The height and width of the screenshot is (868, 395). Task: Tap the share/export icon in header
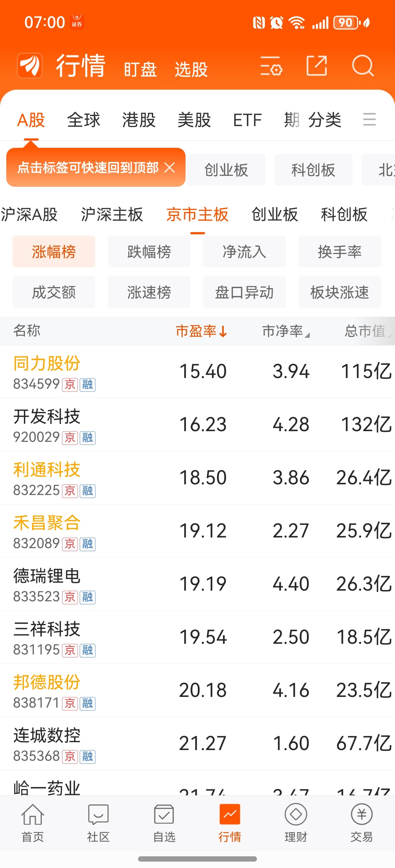tap(316, 65)
